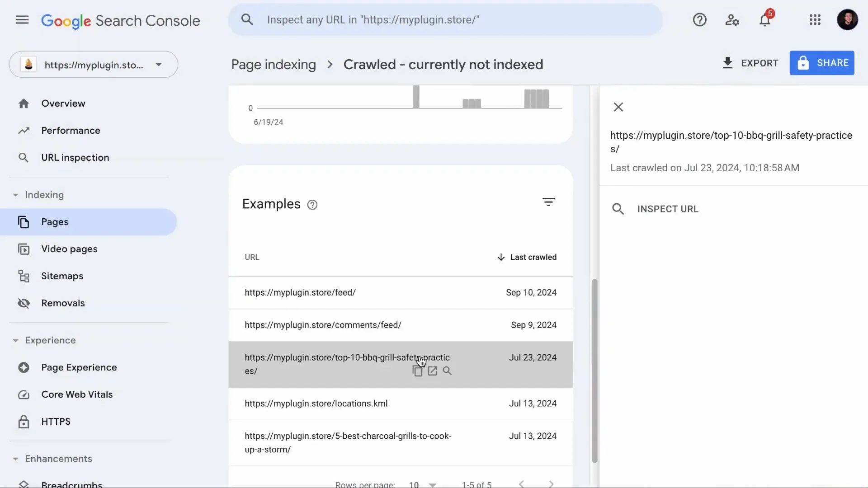Click the SHARE button
Viewport: 868px width, 488px height.
[x=822, y=63]
